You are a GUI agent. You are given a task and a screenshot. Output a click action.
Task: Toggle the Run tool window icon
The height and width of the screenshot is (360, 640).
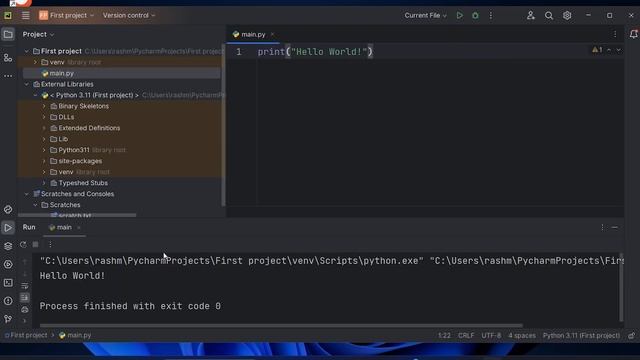(x=8, y=228)
